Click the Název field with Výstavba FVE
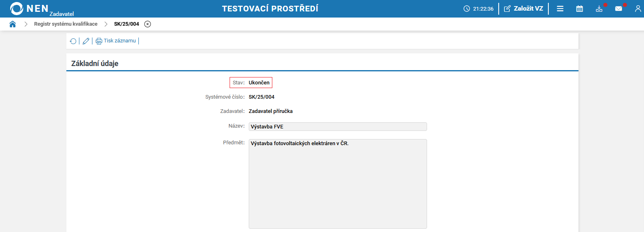 click(337, 127)
